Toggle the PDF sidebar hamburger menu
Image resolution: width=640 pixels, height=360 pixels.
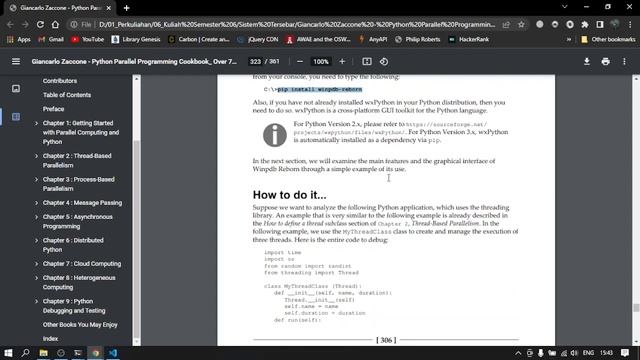click(16, 61)
